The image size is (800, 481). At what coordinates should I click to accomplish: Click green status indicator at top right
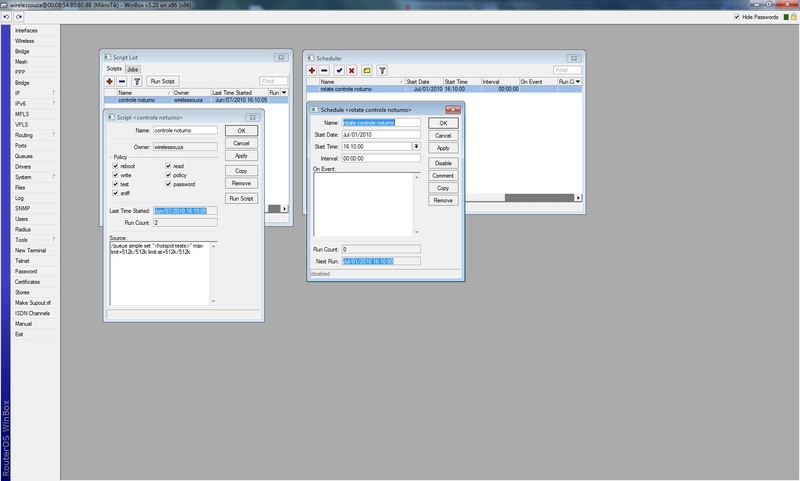pyautogui.click(x=786, y=17)
